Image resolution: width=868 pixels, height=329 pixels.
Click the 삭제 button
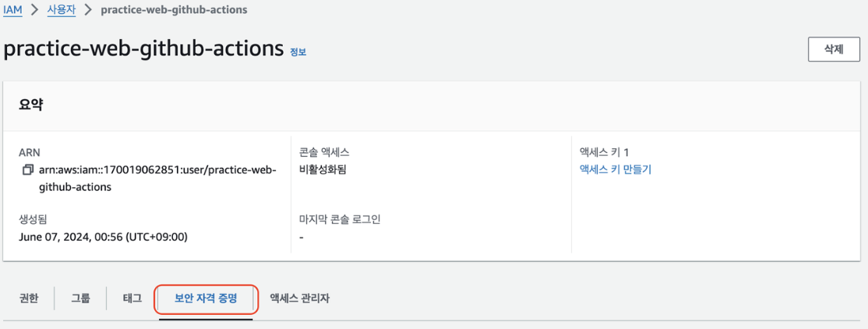click(x=834, y=49)
